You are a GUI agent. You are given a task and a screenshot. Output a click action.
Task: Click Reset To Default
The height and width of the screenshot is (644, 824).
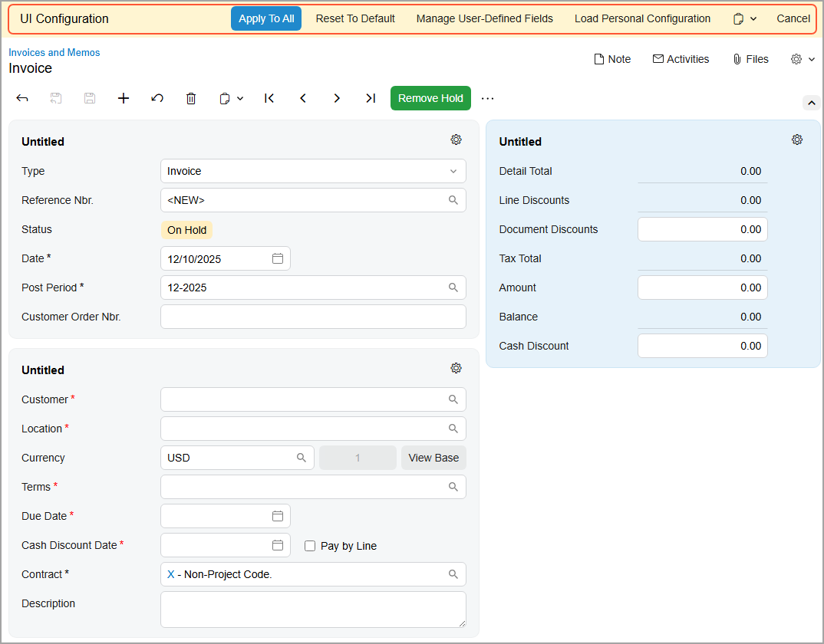tap(355, 18)
